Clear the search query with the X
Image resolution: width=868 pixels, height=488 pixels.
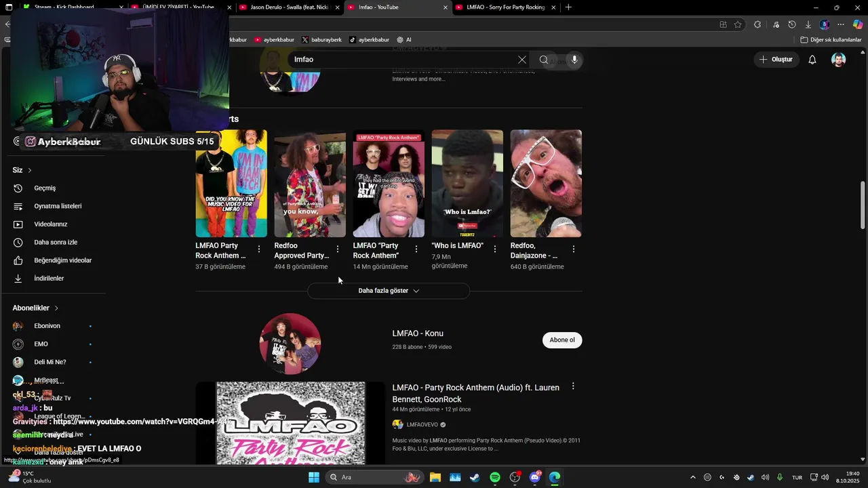(521, 60)
